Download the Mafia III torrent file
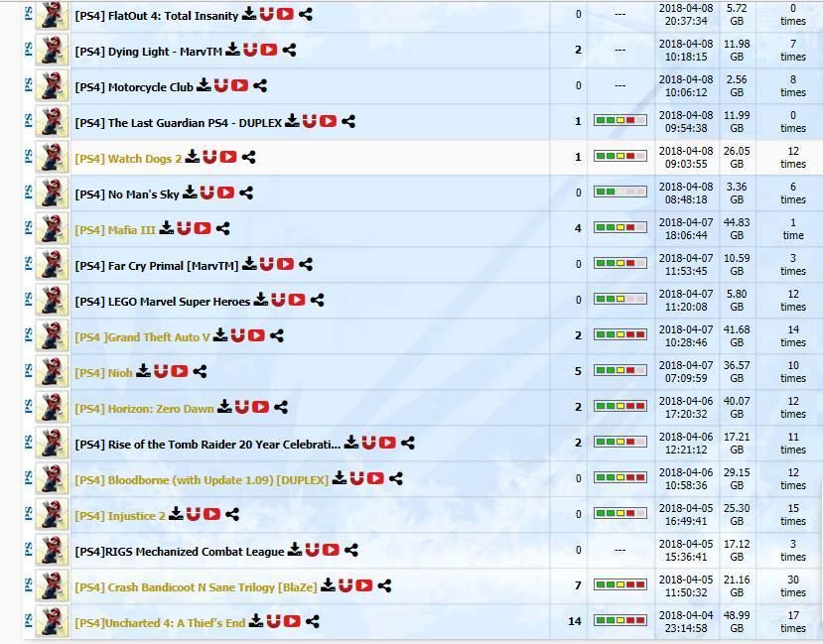 (x=167, y=228)
